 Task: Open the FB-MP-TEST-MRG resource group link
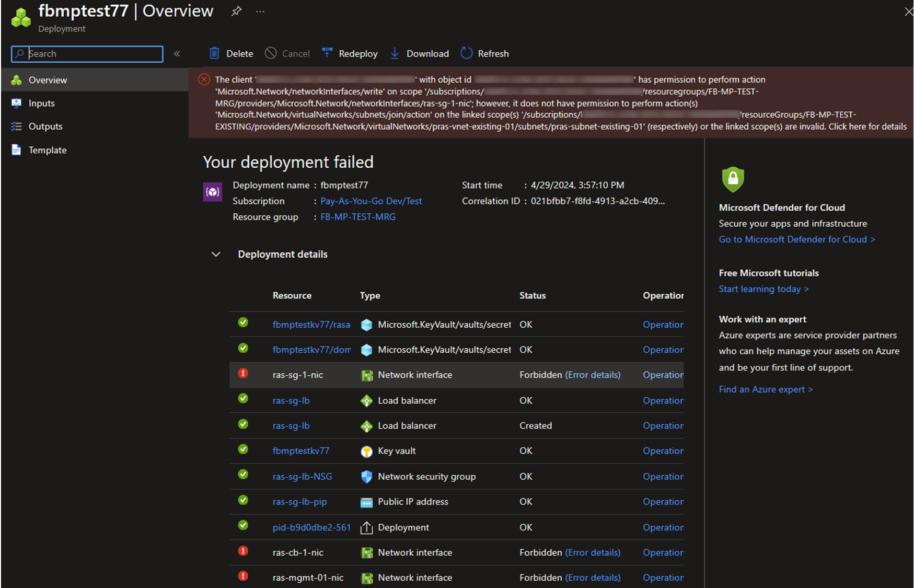click(357, 217)
